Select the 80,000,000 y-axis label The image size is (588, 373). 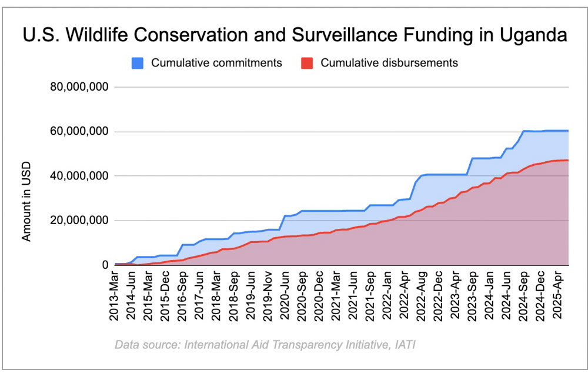(79, 87)
